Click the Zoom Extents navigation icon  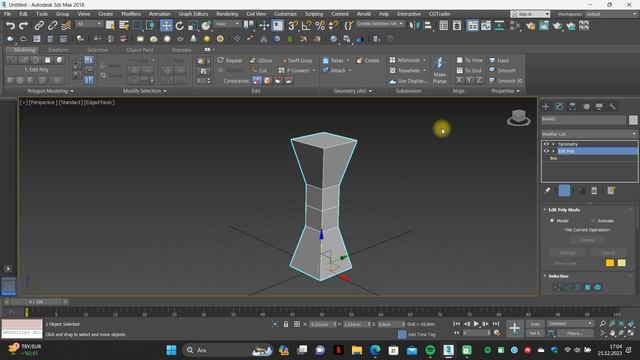[x=621, y=324]
